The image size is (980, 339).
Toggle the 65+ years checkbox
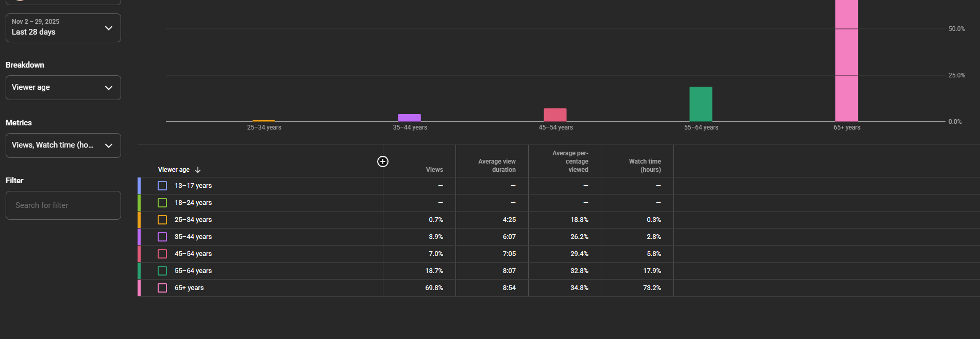(x=162, y=288)
